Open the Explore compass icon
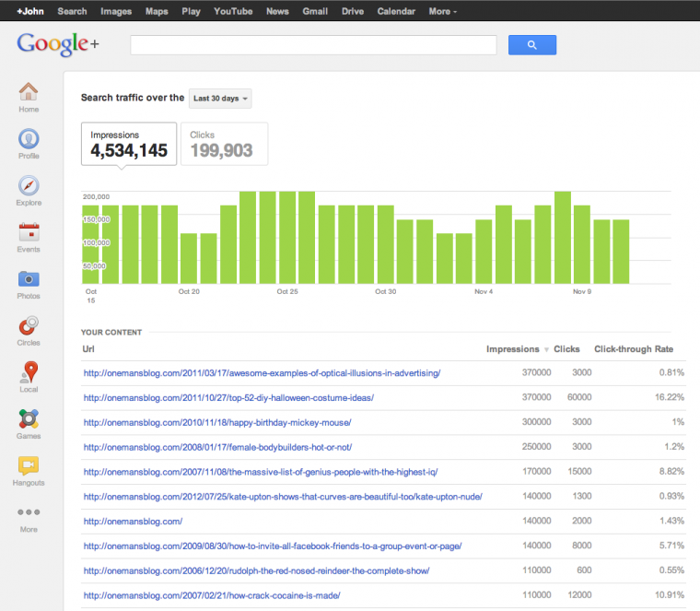Image resolution: width=700 pixels, height=611 pixels. (29, 185)
